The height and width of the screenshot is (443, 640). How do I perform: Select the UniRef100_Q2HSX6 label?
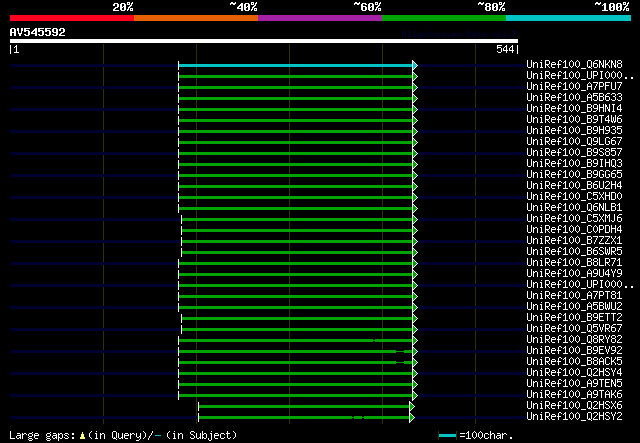[x=574, y=406]
